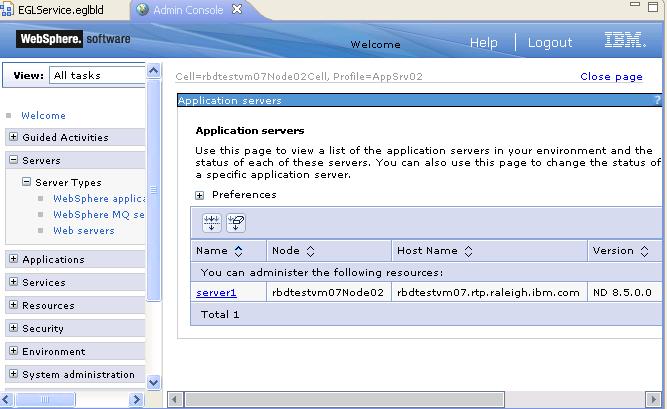The height and width of the screenshot is (409, 667).
Task: Click the ND 8.5.0.0 version cell
Action: tap(622, 293)
